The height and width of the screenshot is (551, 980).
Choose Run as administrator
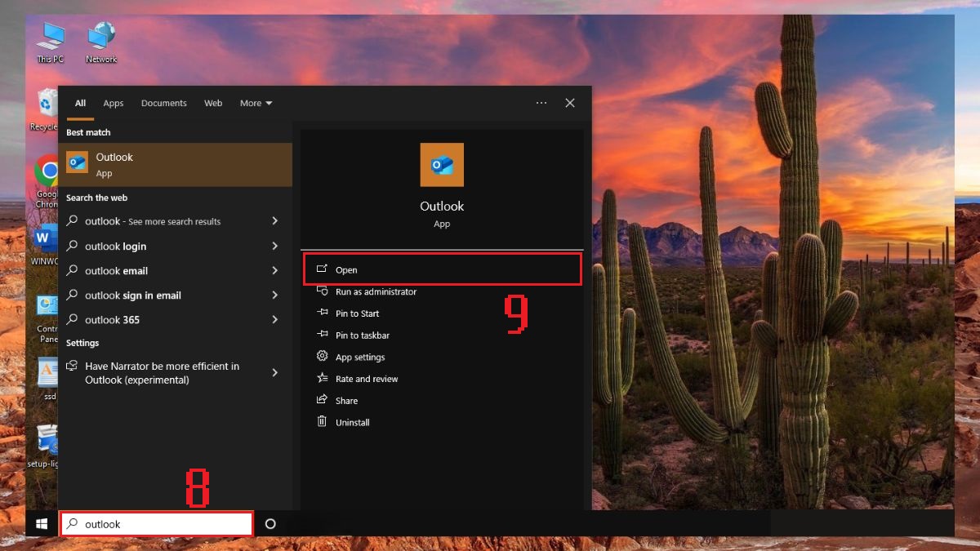coord(376,291)
